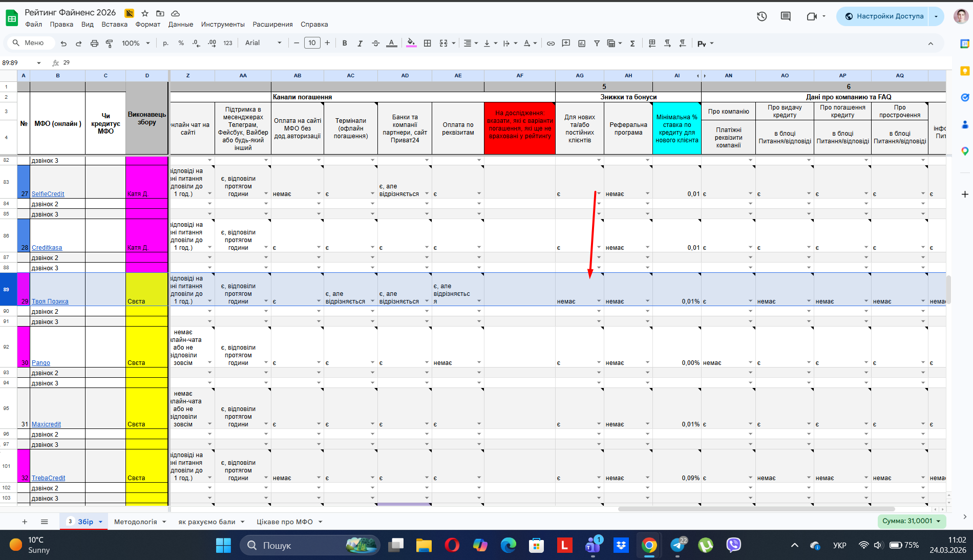Image resolution: width=973 pixels, height=560 pixels.
Task: Toggle bold formatting
Action: pos(345,44)
